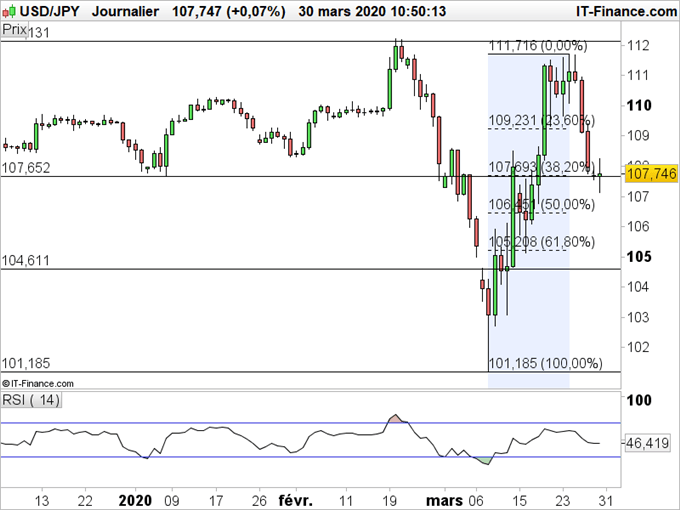Click the Journalier timeframe label

(x=125, y=11)
